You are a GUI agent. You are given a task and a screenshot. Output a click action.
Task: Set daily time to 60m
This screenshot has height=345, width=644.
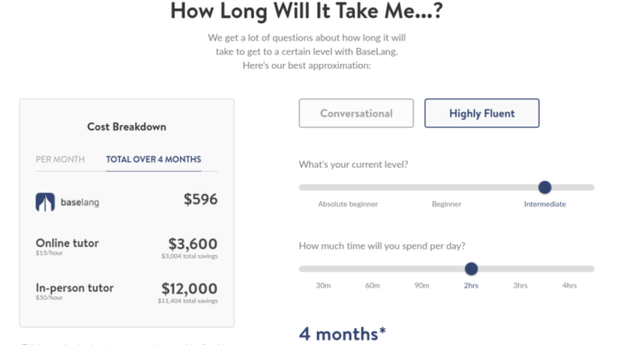[373, 286]
